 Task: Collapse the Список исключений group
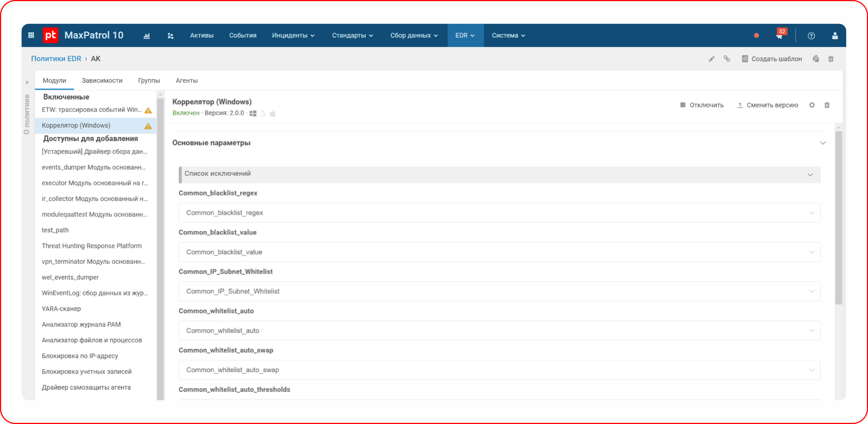[810, 175]
